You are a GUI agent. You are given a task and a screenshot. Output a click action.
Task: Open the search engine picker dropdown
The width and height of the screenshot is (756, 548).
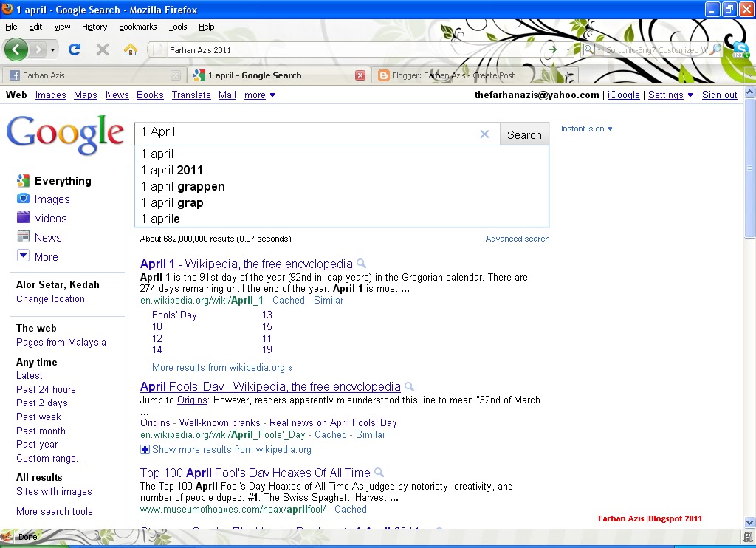click(599, 49)
